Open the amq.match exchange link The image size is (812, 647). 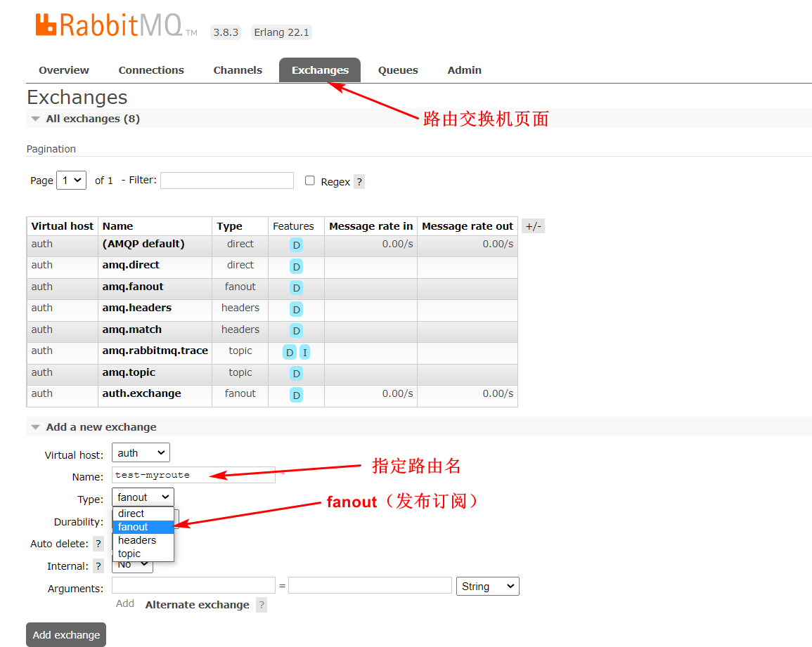[x=132, y=329]
